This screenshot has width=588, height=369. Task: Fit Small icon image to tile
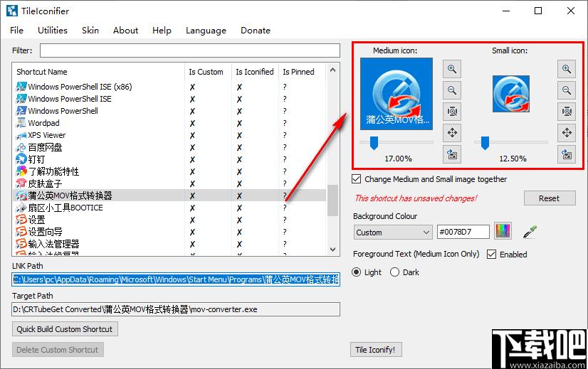566,112
